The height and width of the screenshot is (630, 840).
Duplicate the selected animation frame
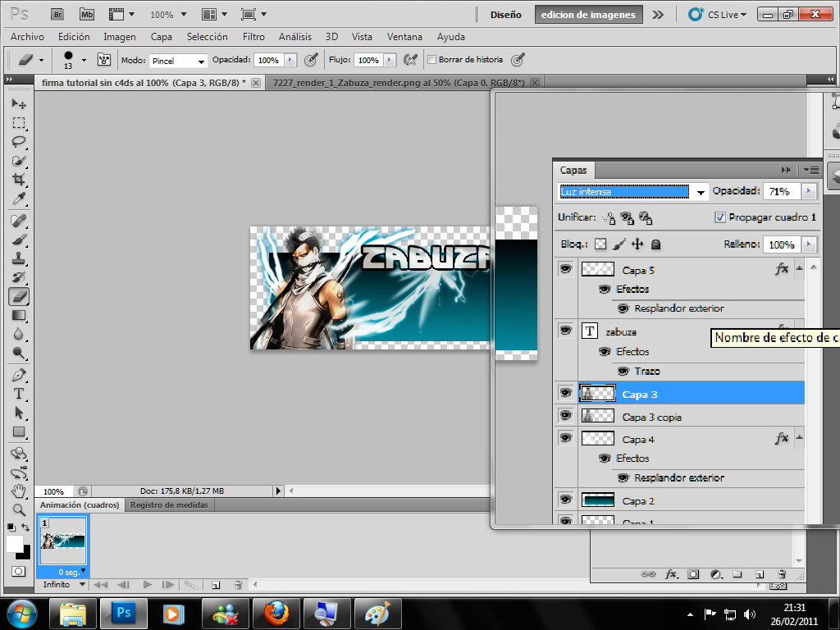point(216,585)
